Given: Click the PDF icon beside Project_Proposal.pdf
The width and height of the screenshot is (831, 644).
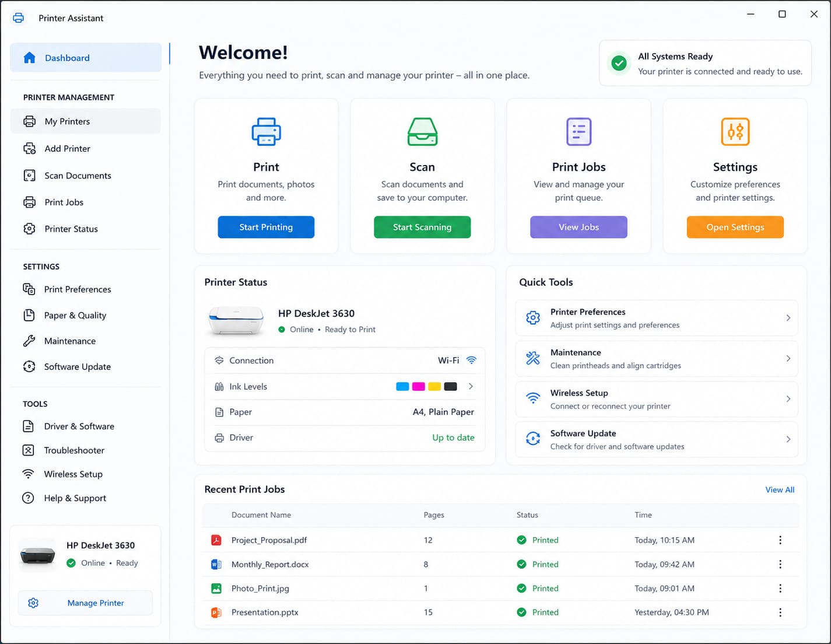Looking at the screenshot, I should click(x=216, y=540).
